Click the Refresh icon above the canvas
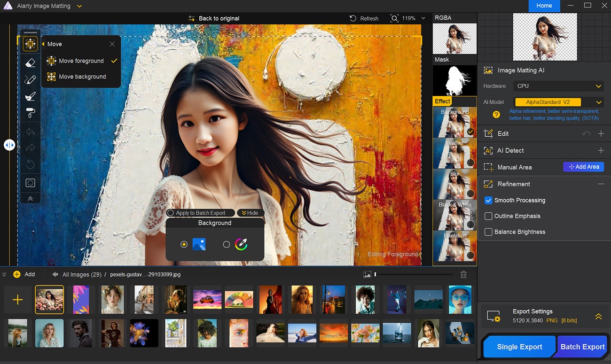This screenshot has height=364, width=611. (353, 18)
